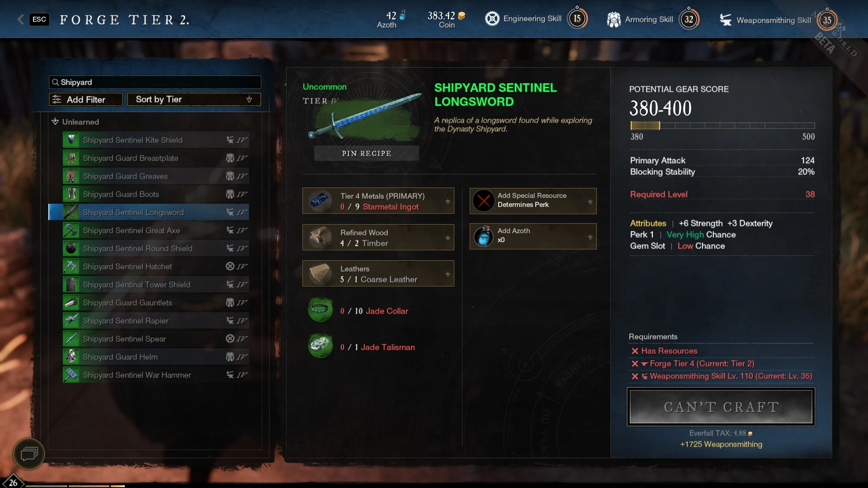Viewport: 868px width, 488px height.
Task: Select Shipyard Guard Breastplate recipe
Action: pyautogui.click(x=156, y=158)
